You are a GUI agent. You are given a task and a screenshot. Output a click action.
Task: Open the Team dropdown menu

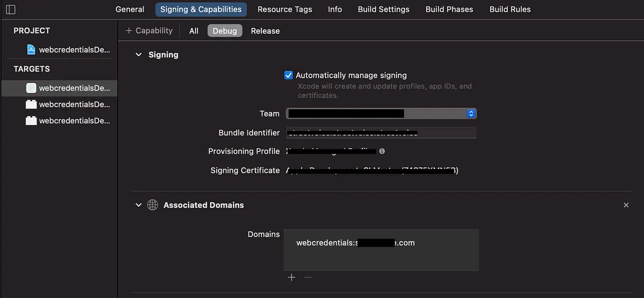pos(471,114)
